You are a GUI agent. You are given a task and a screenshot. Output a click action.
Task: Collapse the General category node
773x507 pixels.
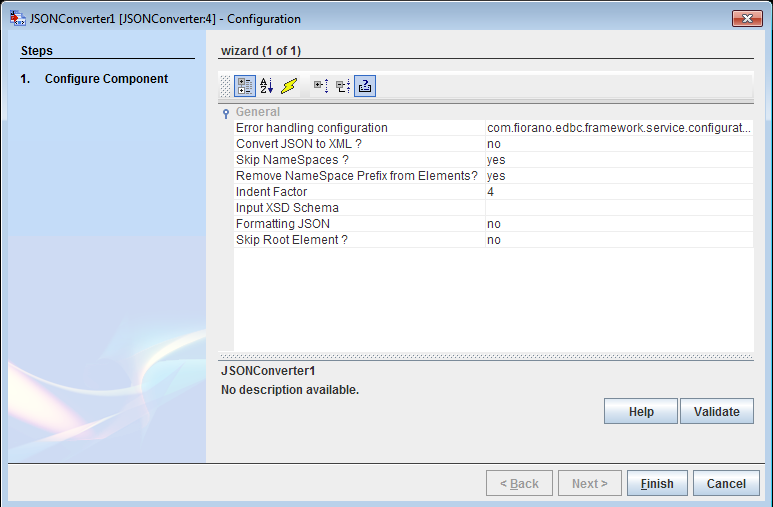pyautogui.click(x=226, y=113)
